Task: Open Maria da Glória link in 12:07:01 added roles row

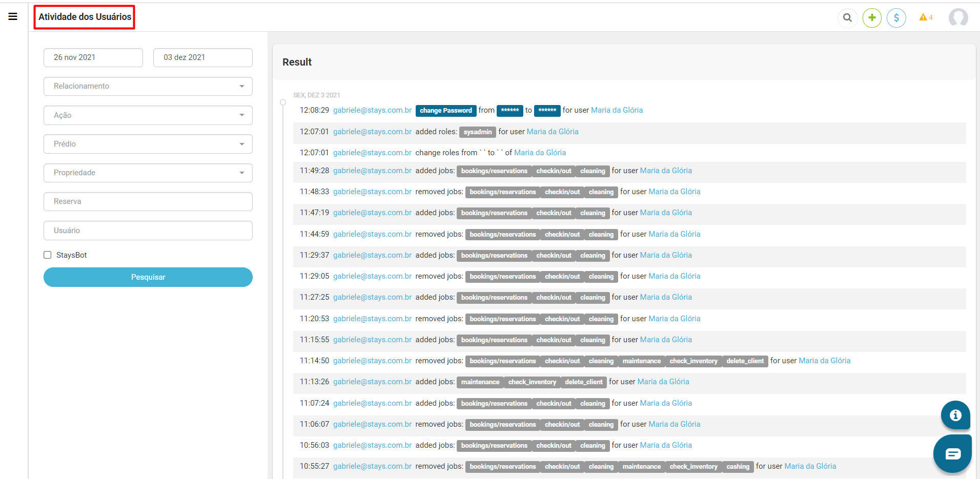Action: pos(553,132)
